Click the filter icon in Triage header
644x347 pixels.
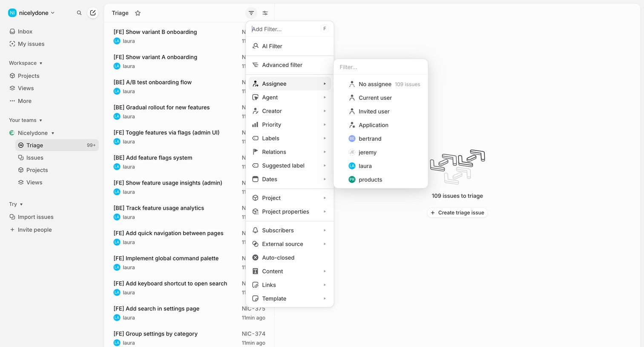click(251, 13)
